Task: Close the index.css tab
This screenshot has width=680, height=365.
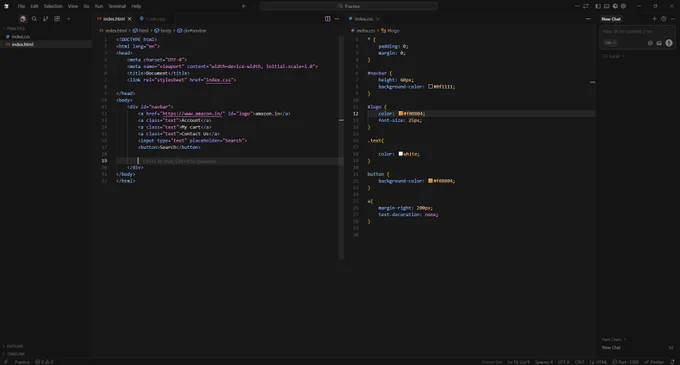Action: [378, 19]
